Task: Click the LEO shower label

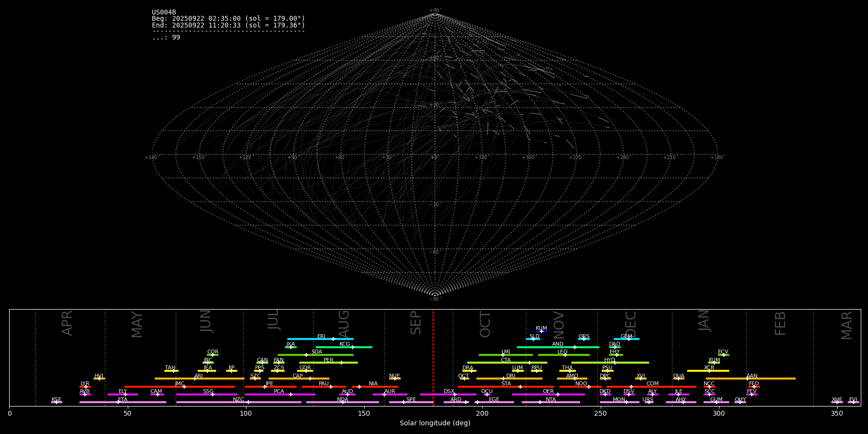Action: tap(563, 352)
